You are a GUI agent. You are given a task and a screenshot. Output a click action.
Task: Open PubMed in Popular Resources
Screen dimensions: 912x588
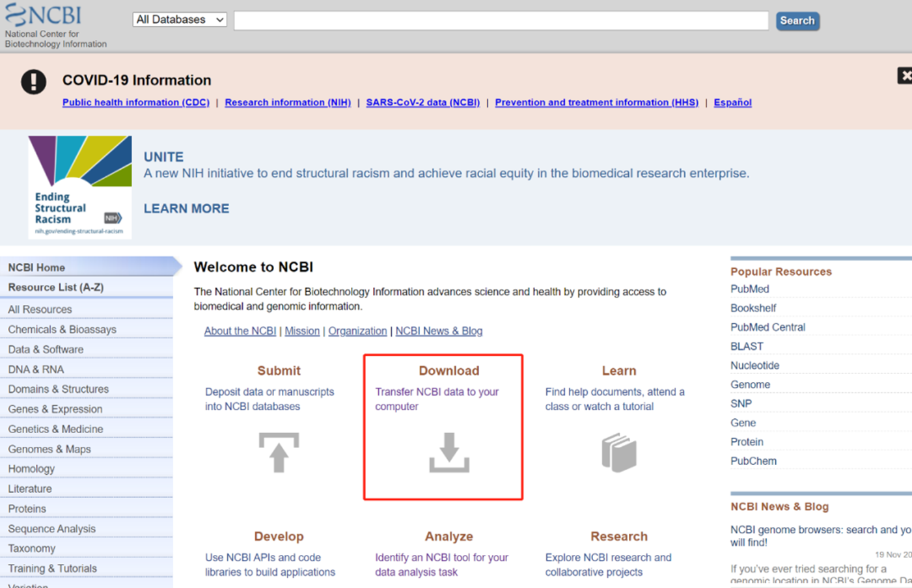coord(749,289)
